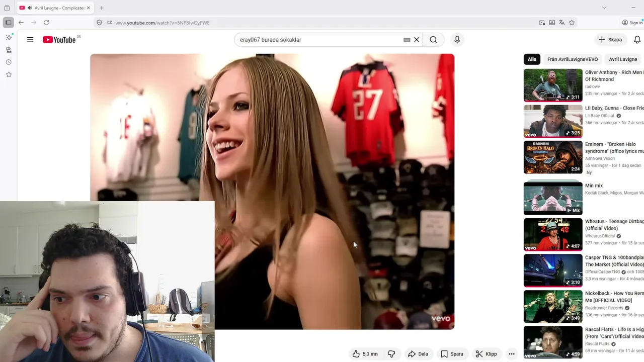
Task: Mute the tab via its speaker icon
Action: (x=30, y=8)
